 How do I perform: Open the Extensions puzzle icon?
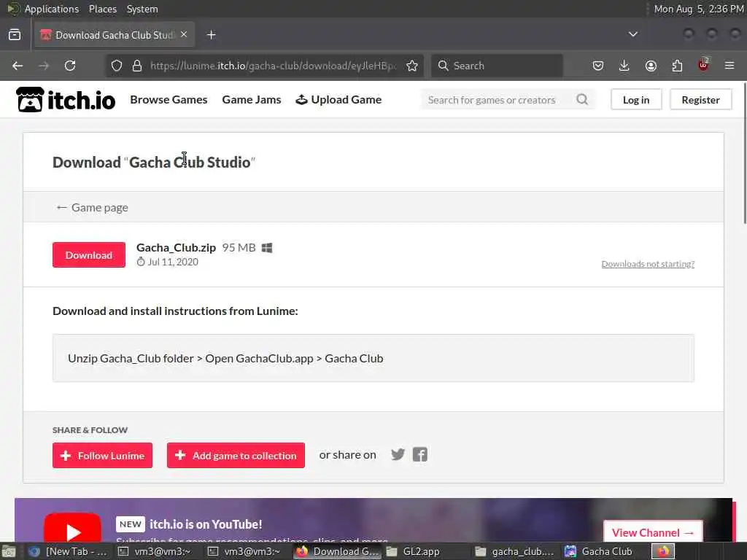click(677, 66)
